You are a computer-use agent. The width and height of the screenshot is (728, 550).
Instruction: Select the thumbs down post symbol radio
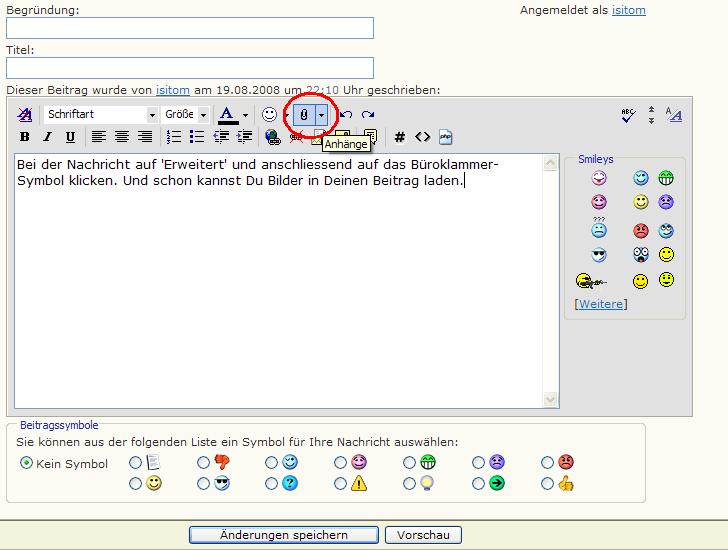pos(203,462)
